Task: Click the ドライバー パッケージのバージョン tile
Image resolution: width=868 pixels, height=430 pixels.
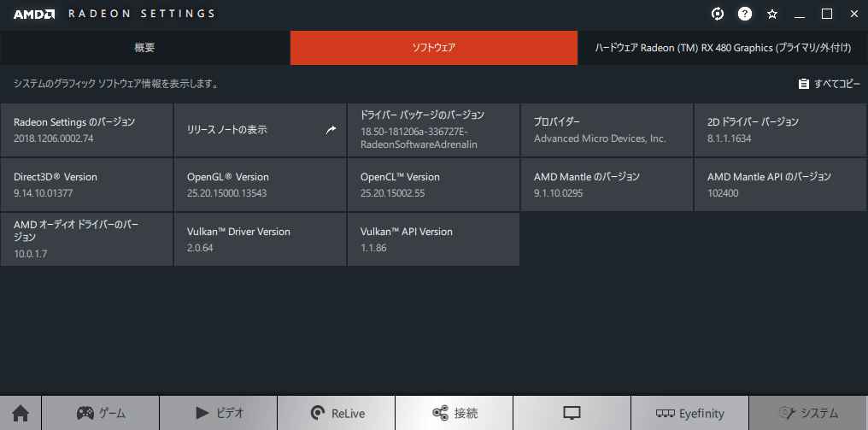Action: pos(433,130)
